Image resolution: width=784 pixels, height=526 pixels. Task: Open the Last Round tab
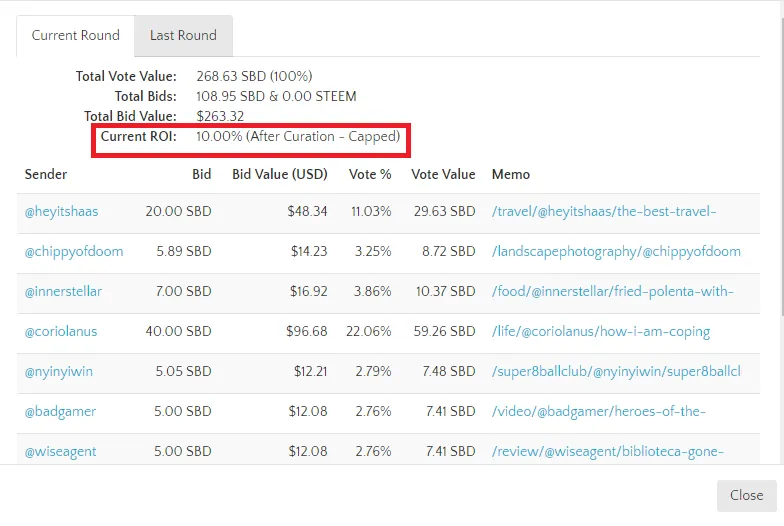pos(184,36)
